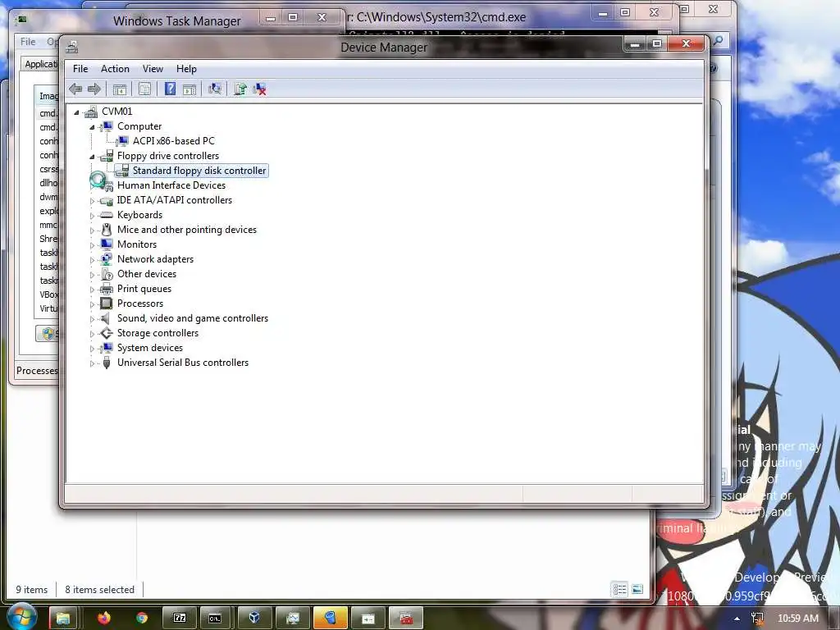Image resolution: width=840 pixels, height=630 pixels.
Task: Expand Mice and other pointing devices
Action: pos(92,231)
